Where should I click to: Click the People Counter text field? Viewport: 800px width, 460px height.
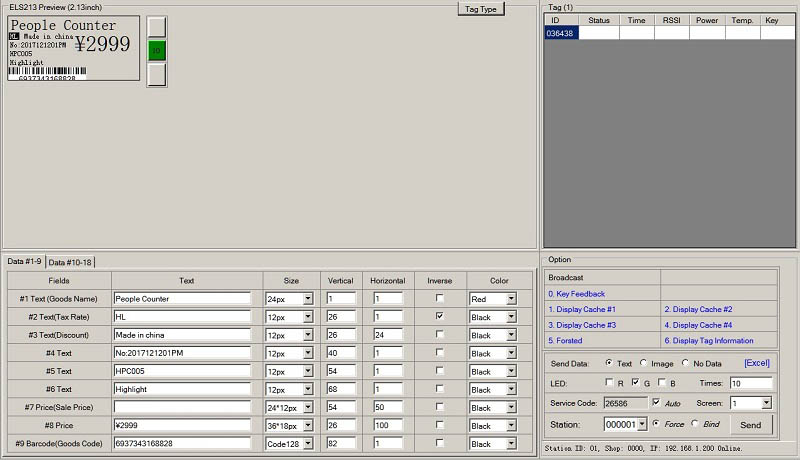(182, 299)
